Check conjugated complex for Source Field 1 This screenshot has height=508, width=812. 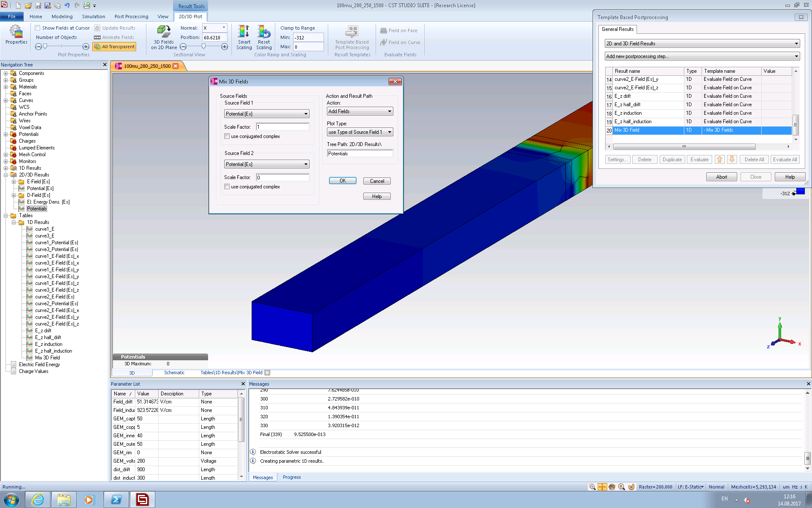tap(227, 136)
